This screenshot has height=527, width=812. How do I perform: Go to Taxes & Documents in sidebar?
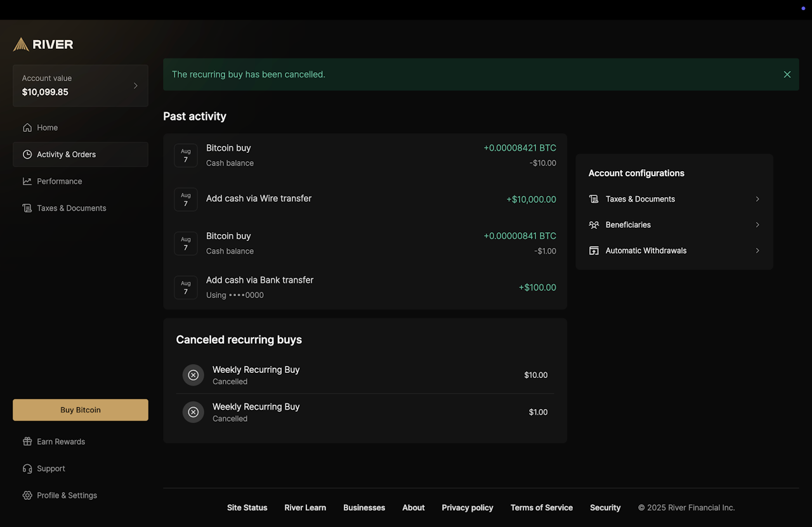71,208
